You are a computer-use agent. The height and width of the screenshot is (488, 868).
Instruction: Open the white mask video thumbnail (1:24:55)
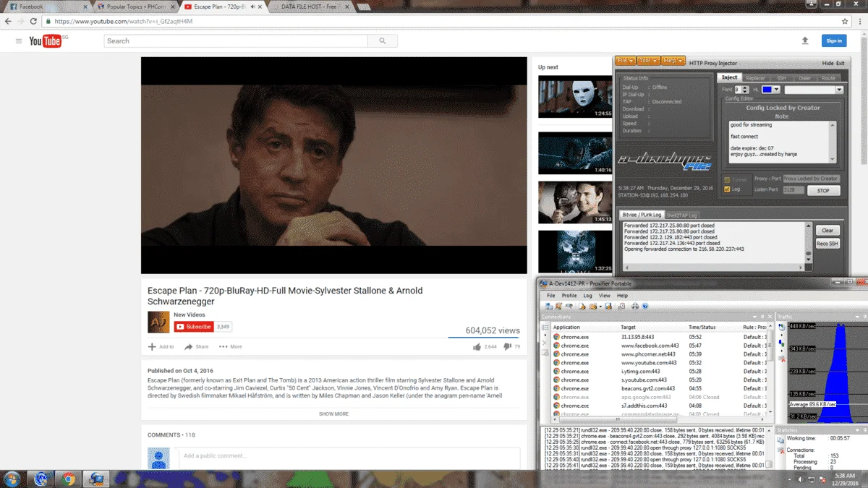(x=575, y=96)
